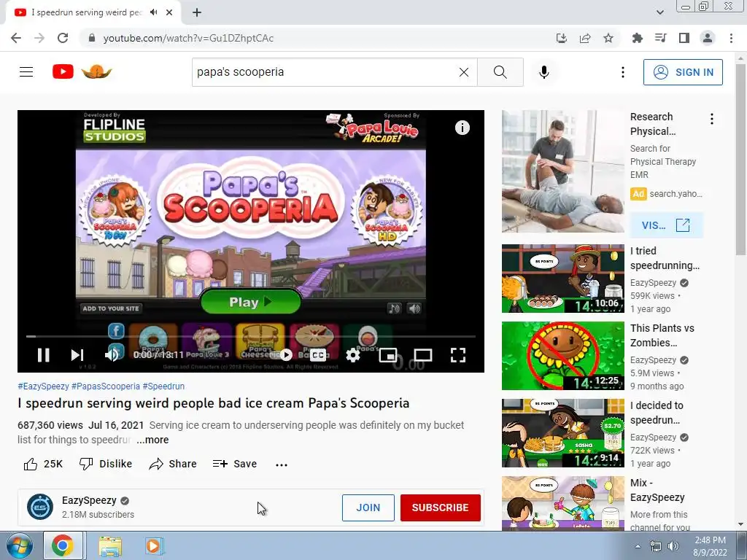Go forward in browser history
Screen dimensions: 747x560
39,38
